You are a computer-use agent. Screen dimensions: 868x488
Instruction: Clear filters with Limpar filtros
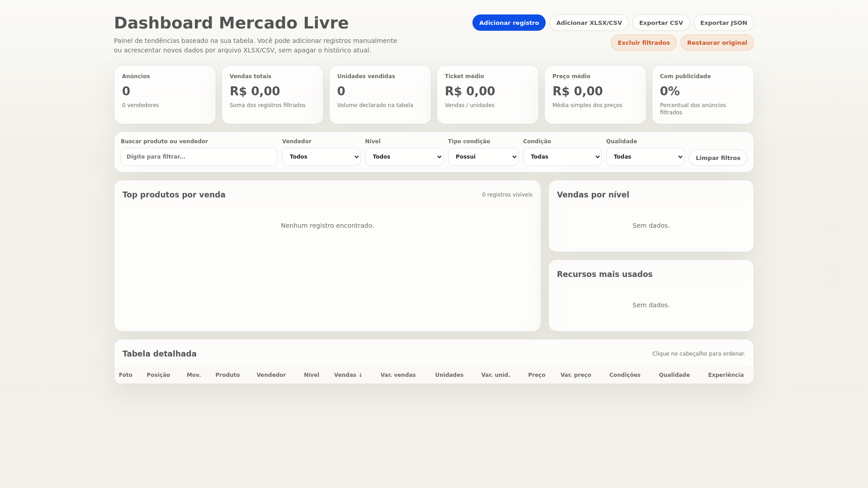[717, 158]
